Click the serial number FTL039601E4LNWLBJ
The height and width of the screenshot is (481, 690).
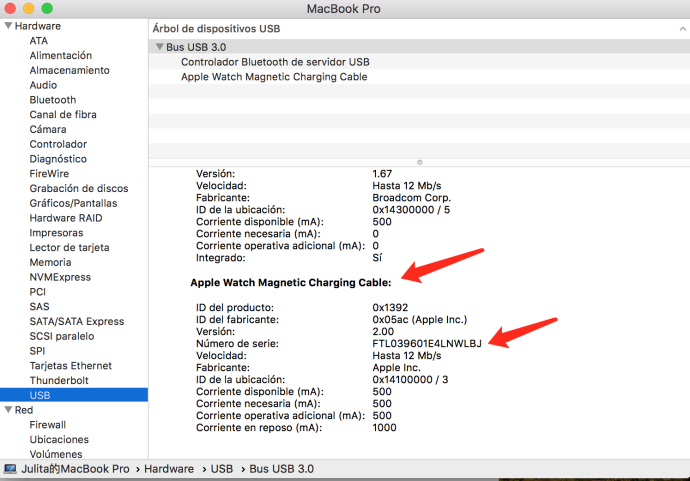[427, 343]
